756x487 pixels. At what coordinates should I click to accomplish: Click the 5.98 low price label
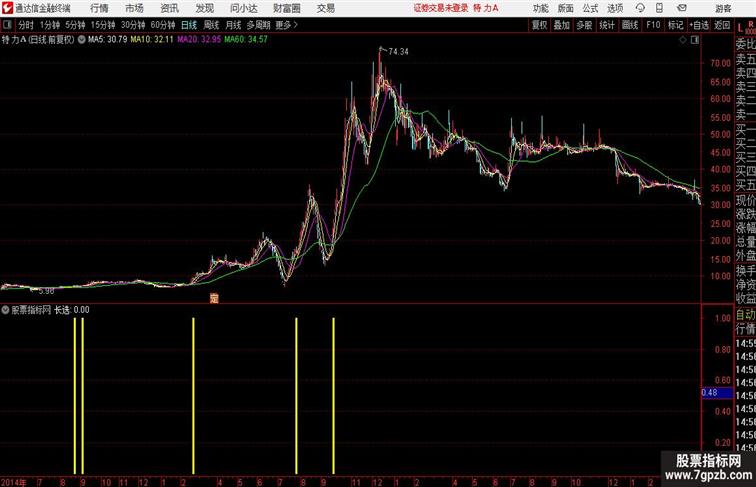click(46, 291)
